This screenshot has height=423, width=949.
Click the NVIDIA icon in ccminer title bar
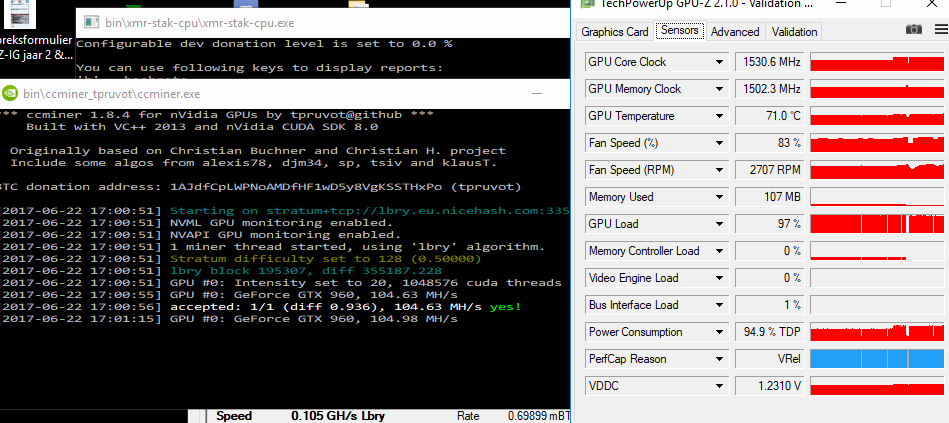(x=10, y=94)
